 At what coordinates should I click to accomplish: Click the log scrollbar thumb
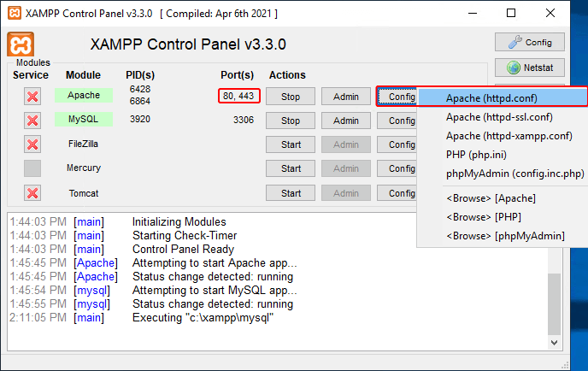[x=554, y=303]
